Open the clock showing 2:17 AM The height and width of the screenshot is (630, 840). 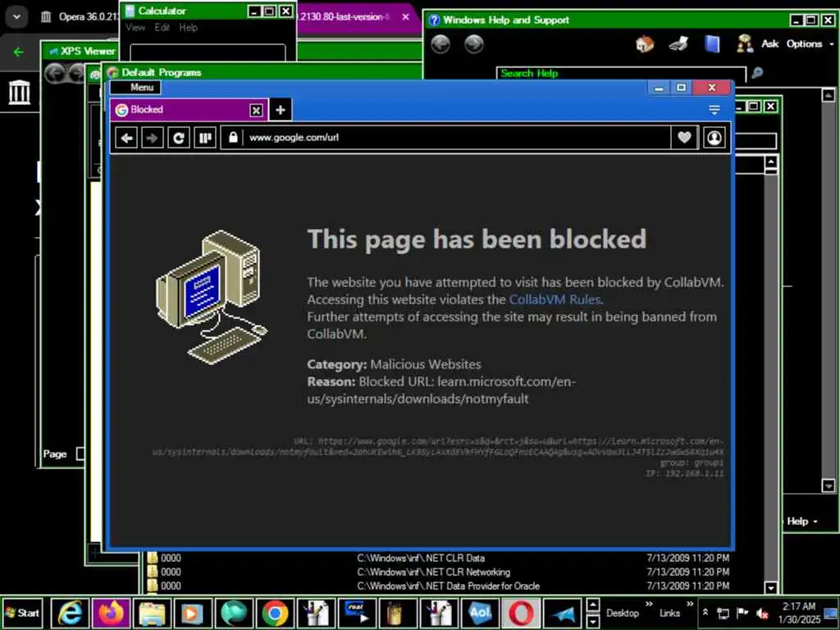[799, 613]
